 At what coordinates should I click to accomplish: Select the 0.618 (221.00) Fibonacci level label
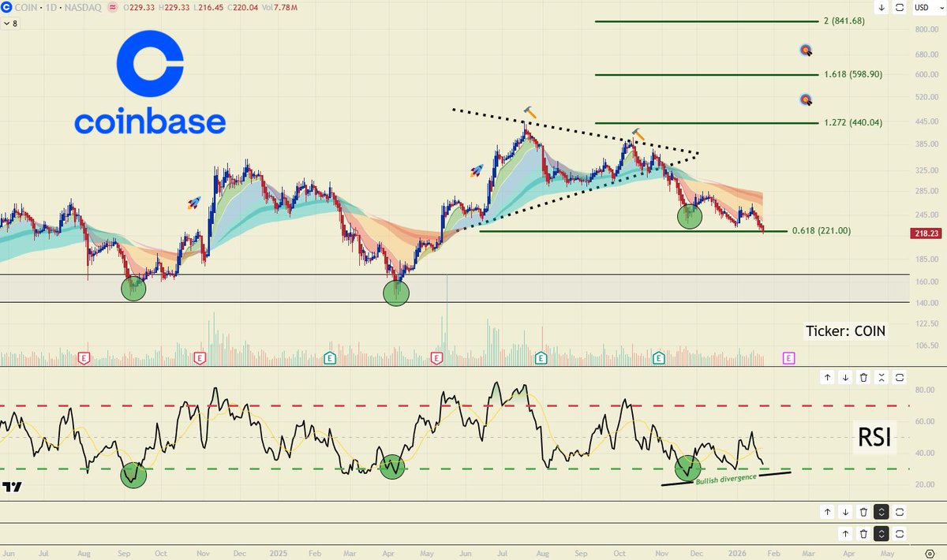pos(822,230)
